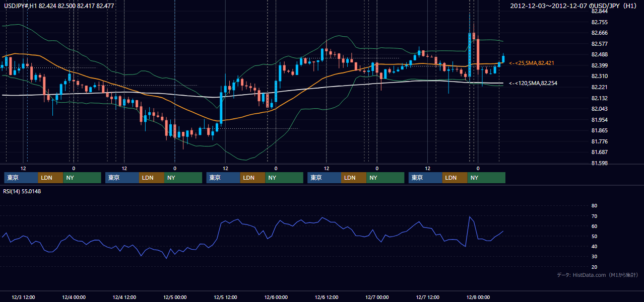Viewport: 644px width, 302px height.
Task: Select the 12/5 00:00 time label
Action: 175,297
